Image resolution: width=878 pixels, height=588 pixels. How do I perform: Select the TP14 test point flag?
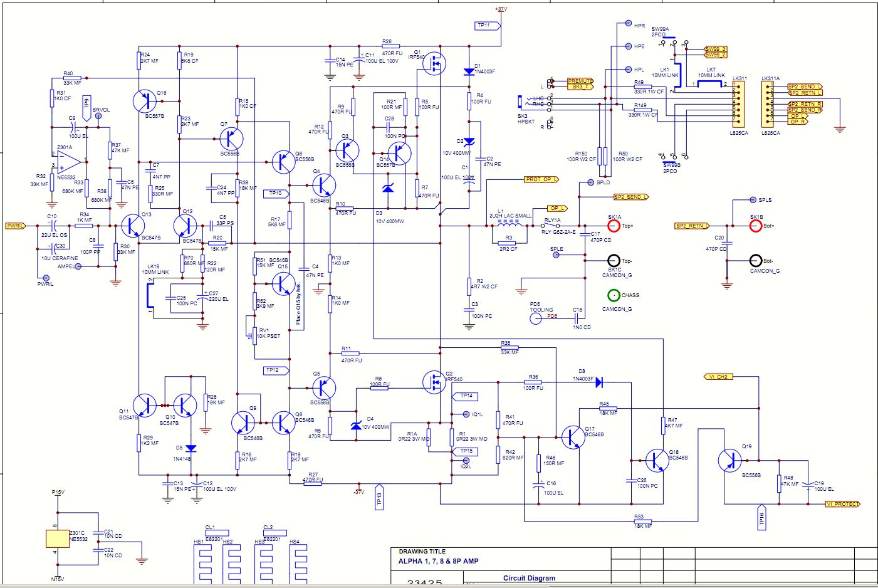pos(465,396)
